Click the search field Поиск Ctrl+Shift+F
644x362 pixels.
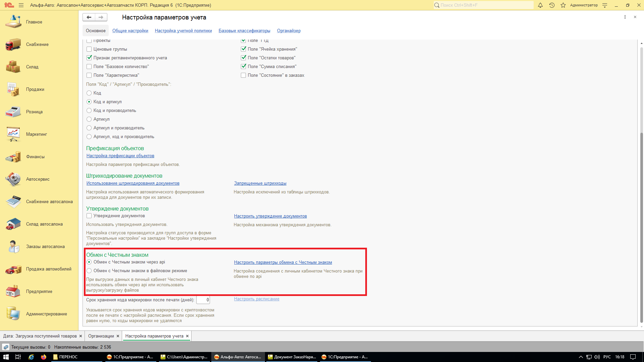click(483, 5)
